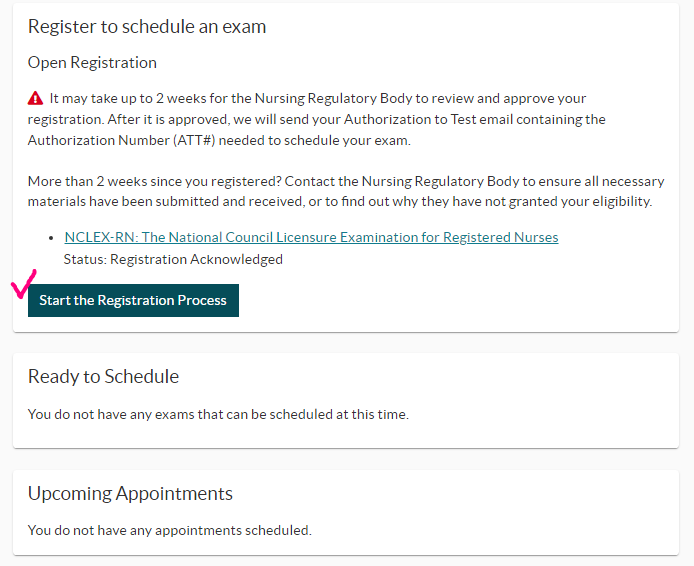Click the 'no exams can be scheduled' message
Viewport: 694px width, 566px height.
(218, 414)
